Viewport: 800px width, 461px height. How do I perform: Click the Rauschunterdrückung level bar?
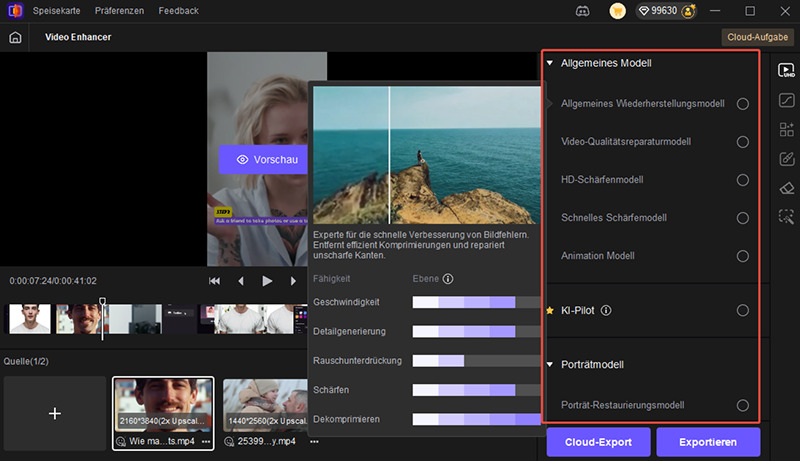[476, 361]
